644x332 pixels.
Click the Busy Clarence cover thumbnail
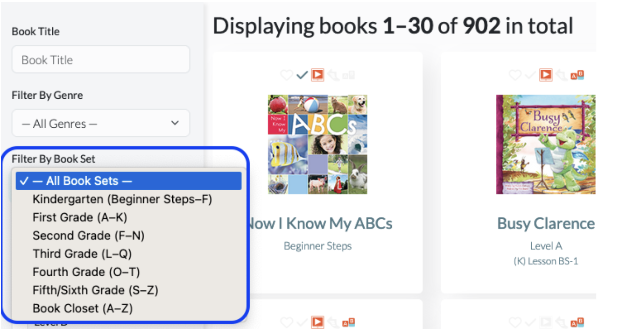tap(546, 144)
